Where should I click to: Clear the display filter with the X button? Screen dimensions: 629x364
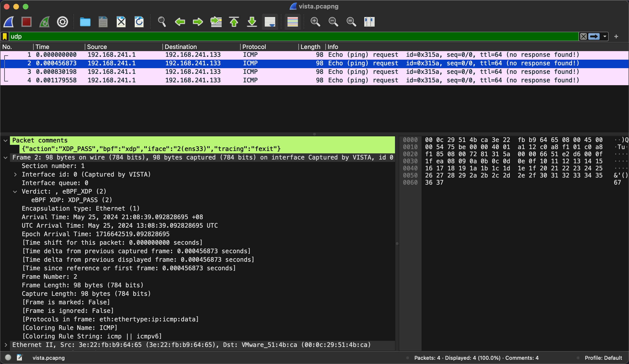point(583,36)
